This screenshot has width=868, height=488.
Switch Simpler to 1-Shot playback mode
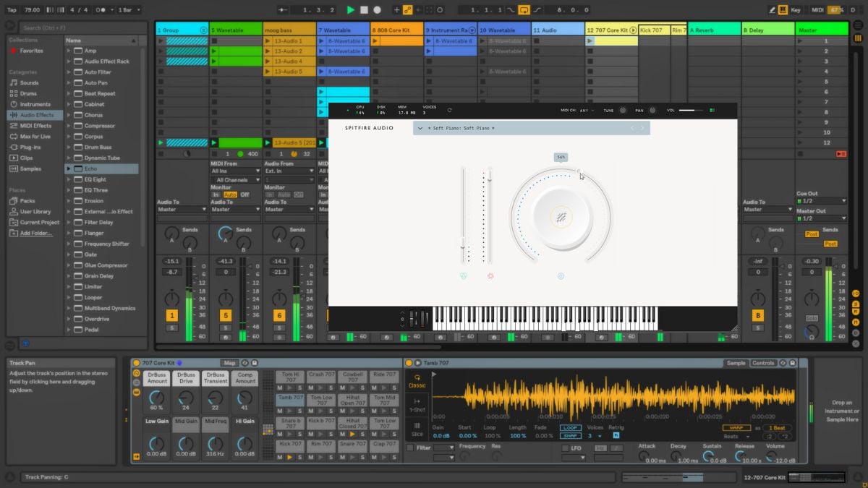(418, 405)
